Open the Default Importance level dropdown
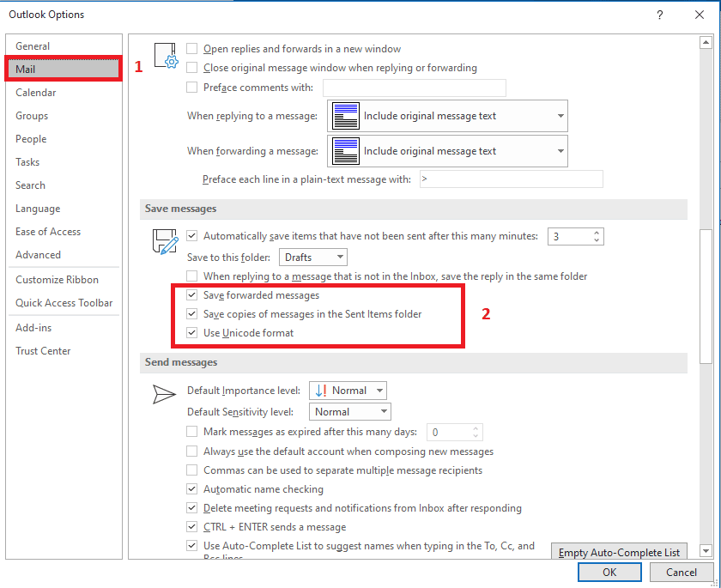 348,391
